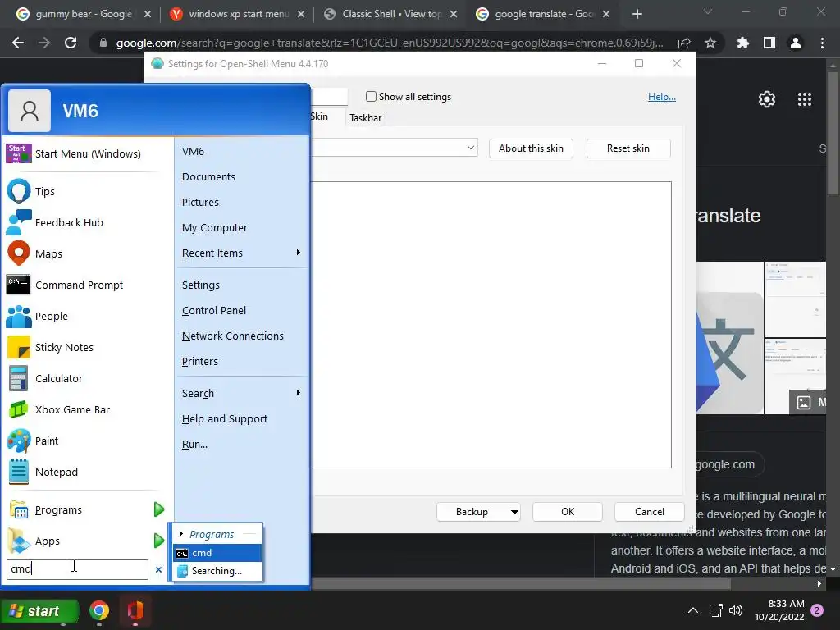Open a new Chrome tab with plus
This screenshot has width=840, height=630.
(x=637, y=14)
